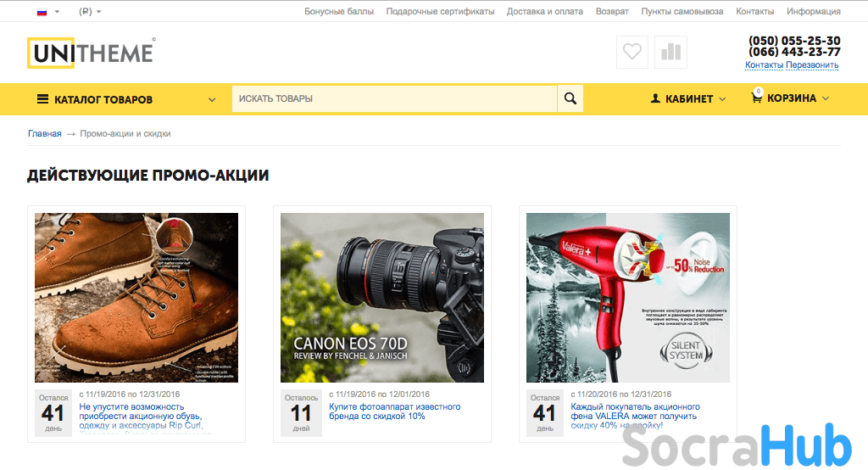Click the Контакты link under phone numbers
The image size is (868, 470).
(x=764, y=65)
